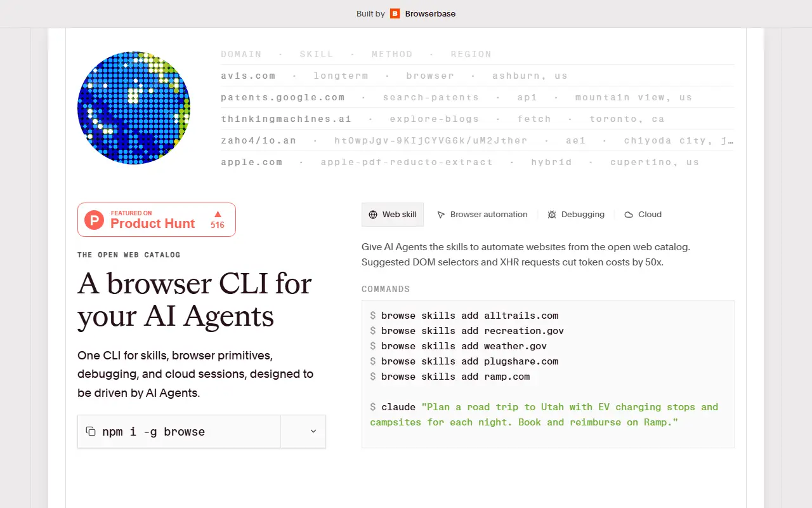Click the COMMANDS section label

[386, 289]
